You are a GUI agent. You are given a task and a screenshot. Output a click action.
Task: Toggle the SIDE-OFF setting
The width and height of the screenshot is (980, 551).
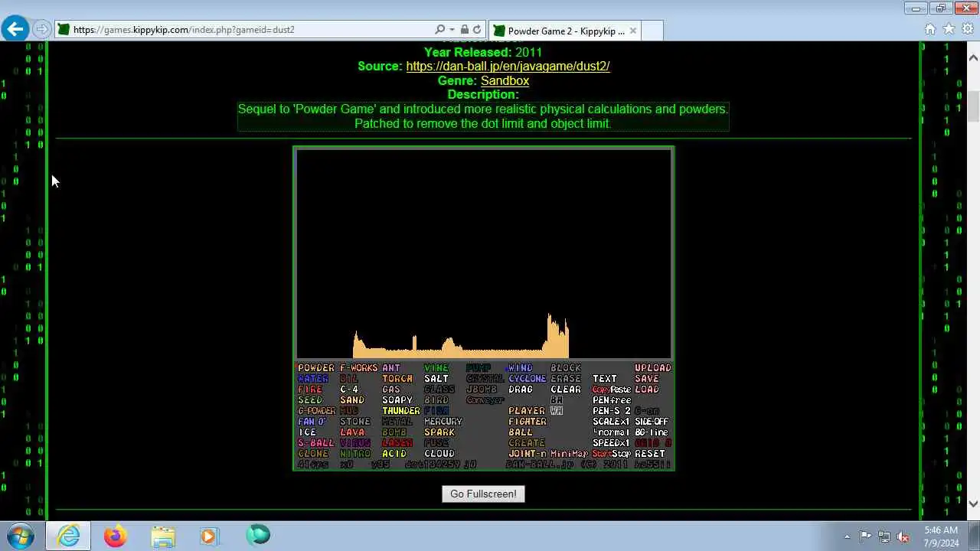[652, 422]
